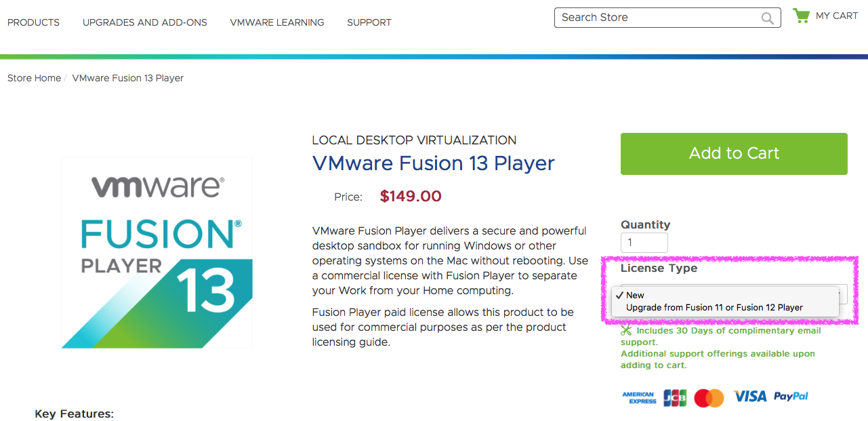Click the search magnifier icon
Screen dimensions: 868x421
(x=767, y=18)
